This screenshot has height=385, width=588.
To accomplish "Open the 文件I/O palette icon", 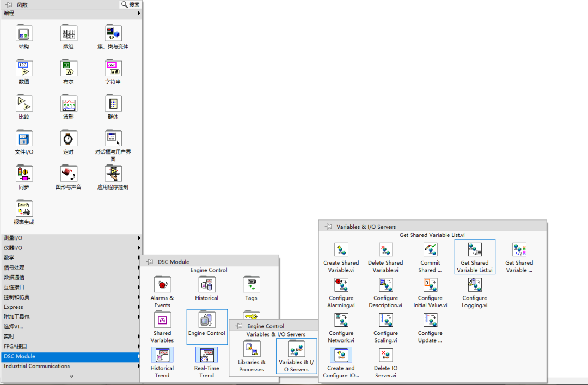I will [24, 138].
